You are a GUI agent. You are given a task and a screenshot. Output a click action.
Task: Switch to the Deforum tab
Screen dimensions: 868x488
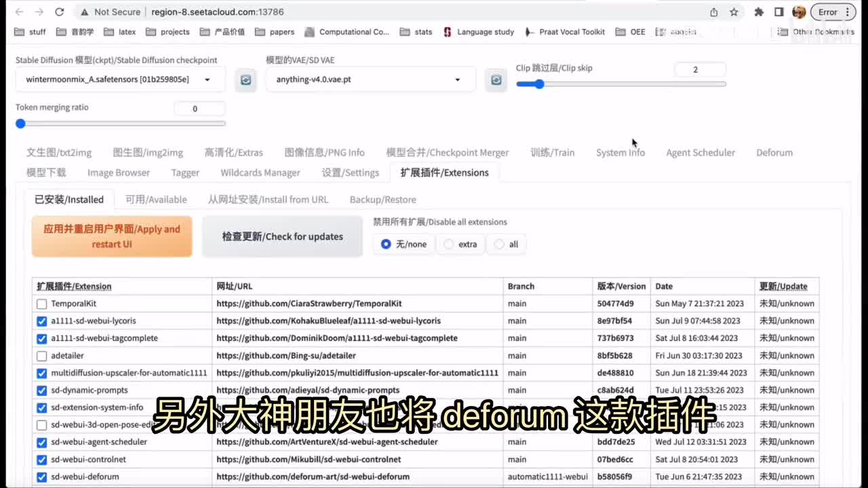pyautogui.click(x=774, y=152)
